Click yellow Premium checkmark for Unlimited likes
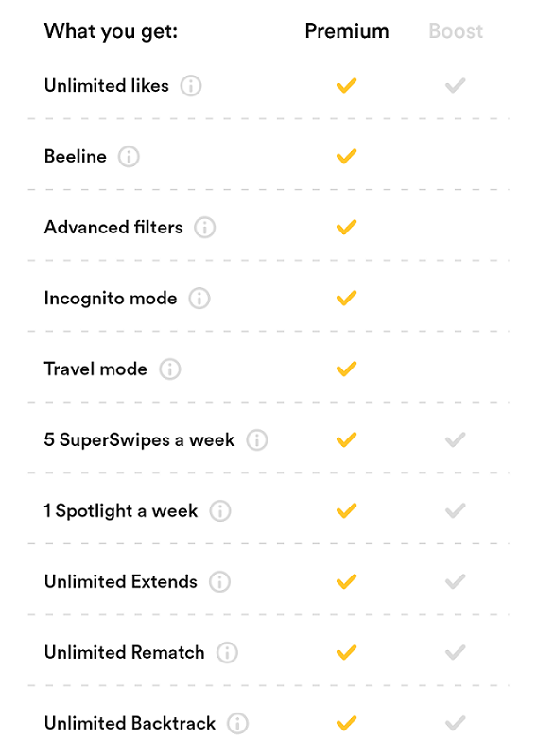 click(346, 85)
